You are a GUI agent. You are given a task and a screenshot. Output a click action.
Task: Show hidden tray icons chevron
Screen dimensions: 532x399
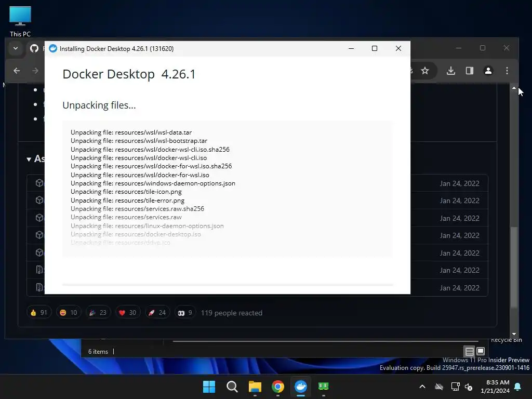coord(422,387)
